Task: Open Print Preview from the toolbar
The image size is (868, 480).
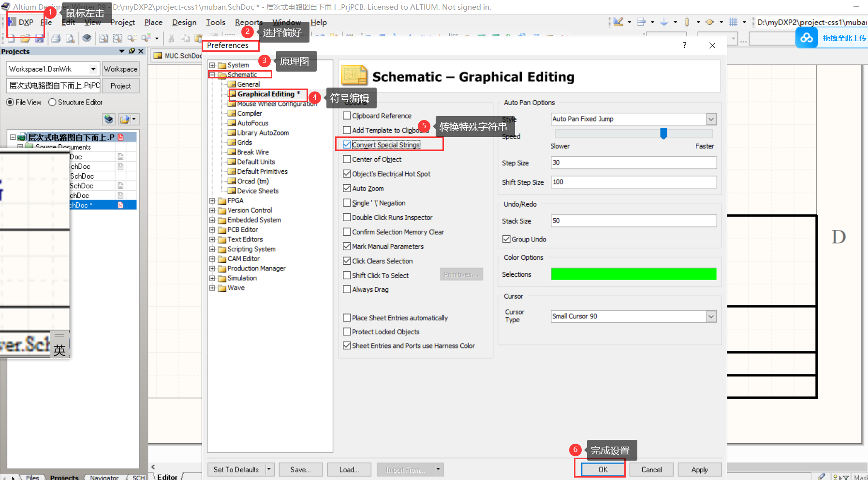Action: coord(71,38)
